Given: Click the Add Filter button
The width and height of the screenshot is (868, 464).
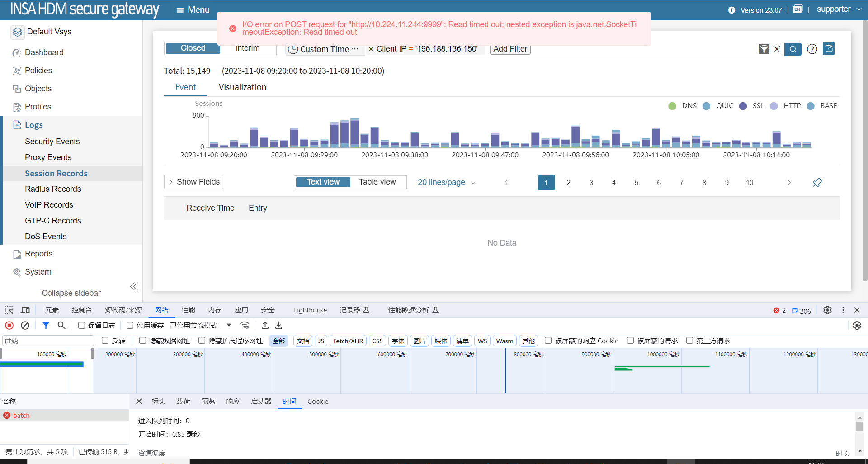Looking at the screenshot, I should coord(510,49).
